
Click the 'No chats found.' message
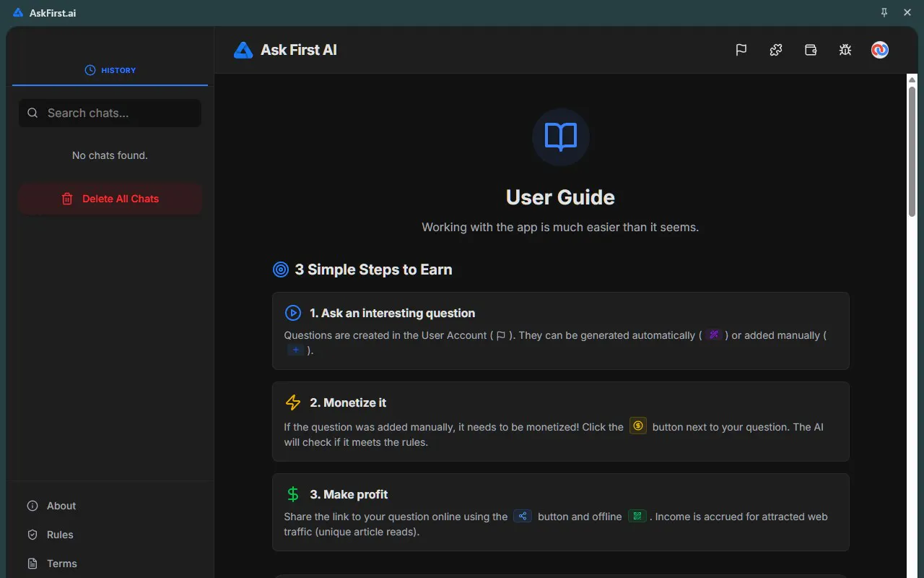110,155
